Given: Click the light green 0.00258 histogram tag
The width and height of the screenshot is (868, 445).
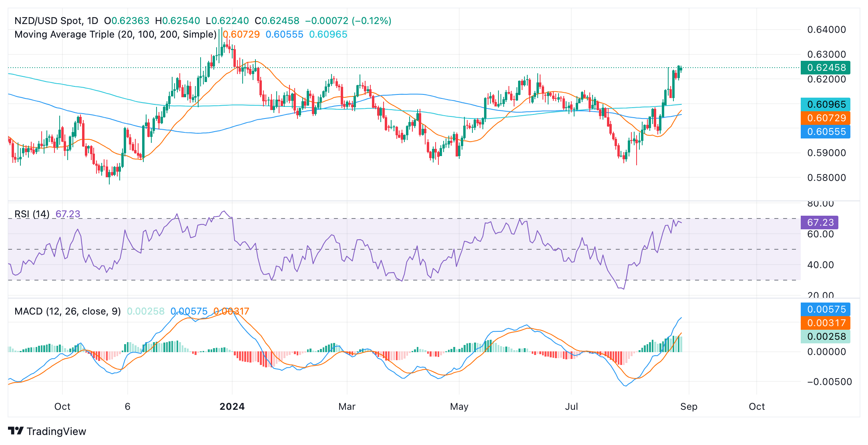Looking at the screenshot, I should point(825,337).
